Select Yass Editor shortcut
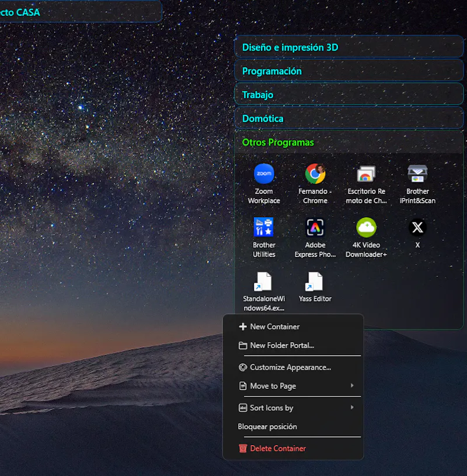The image size is (467, 476). click(x=315, y=287)
